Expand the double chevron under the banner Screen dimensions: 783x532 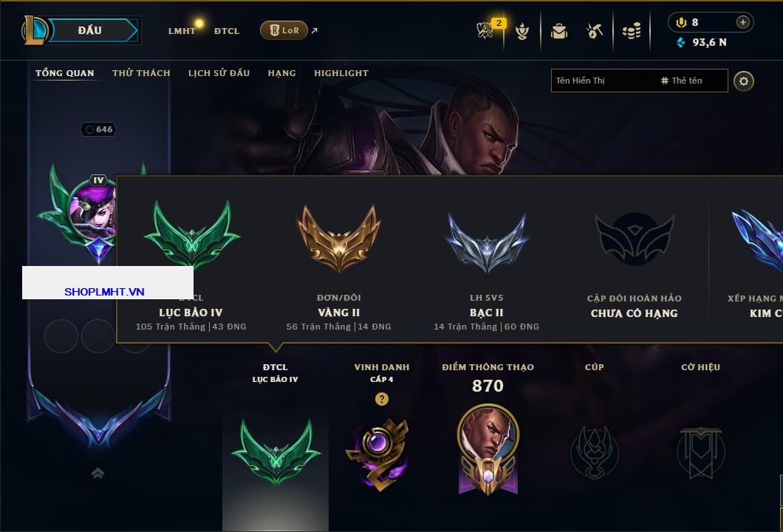(x=98, y=473)
